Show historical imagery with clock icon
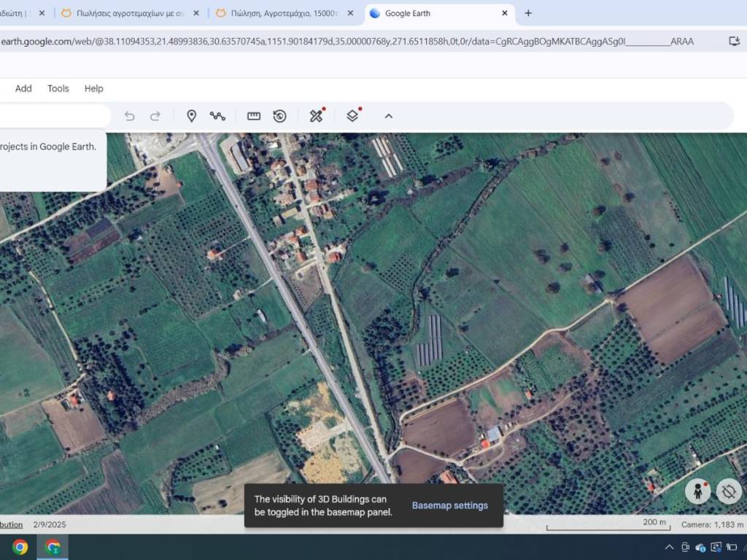Viewport: 747px width, 560px height. [279, 116]
